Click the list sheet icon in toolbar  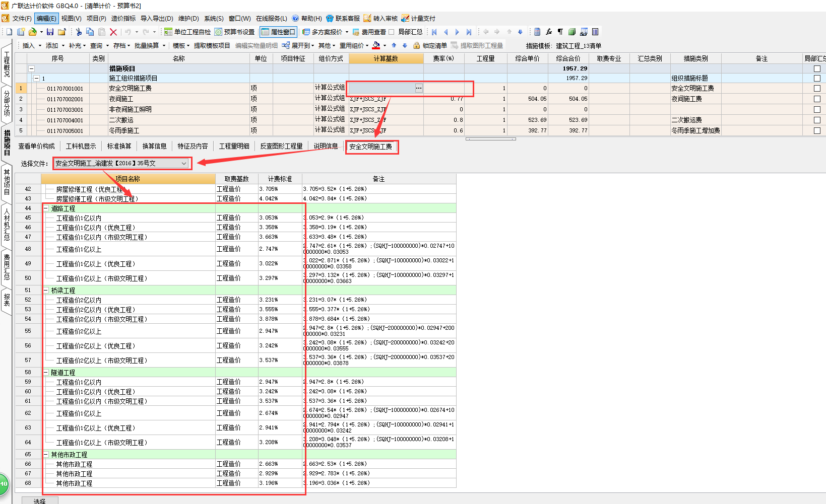point(595,32)
